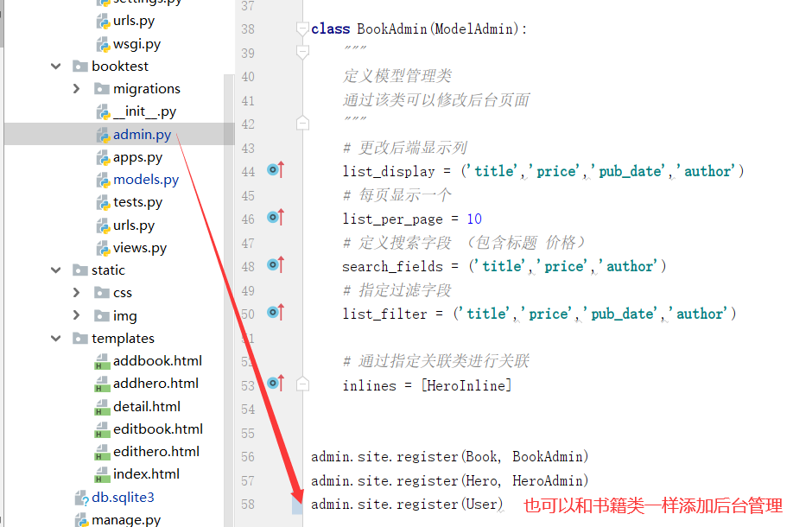Collapse the templates folder
This screenshot has height=527, width=812.
tap(56, 339)
